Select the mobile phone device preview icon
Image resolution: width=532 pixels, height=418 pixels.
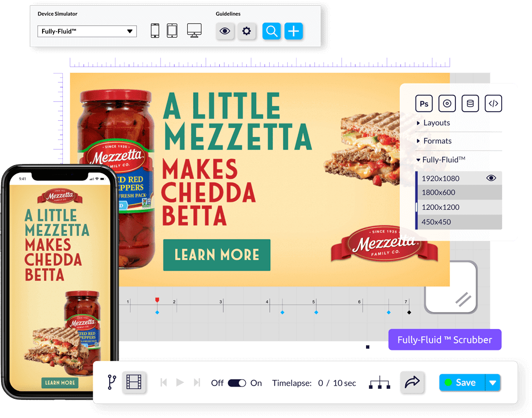tap(155, 31)
